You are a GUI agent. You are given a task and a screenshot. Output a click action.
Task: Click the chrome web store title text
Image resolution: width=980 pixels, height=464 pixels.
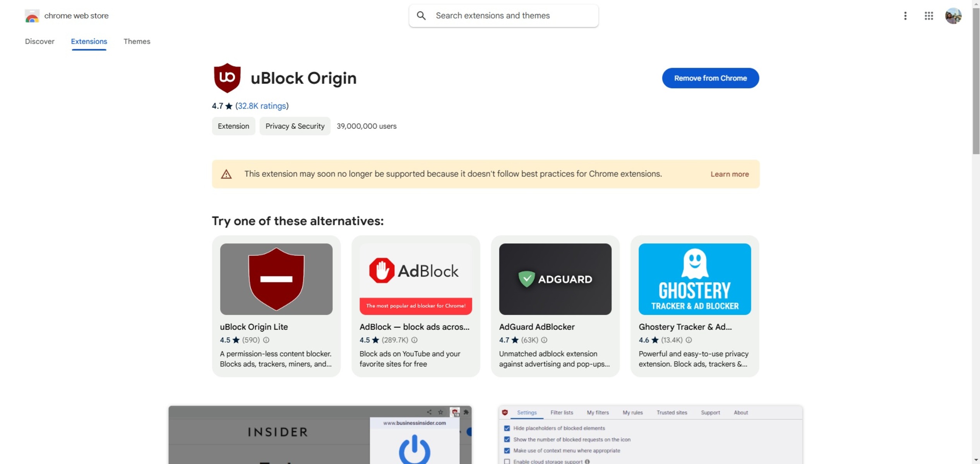point(76,16)
